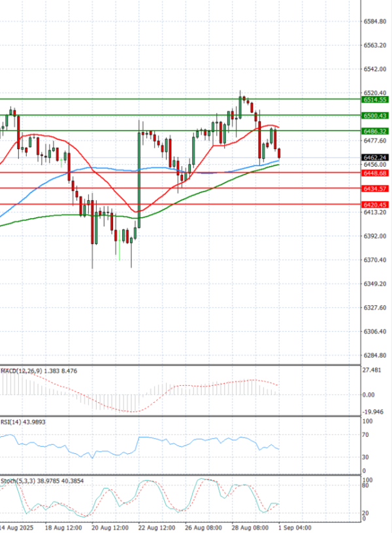The width and height of the screenshot is (392, 533).
Task: Click the MACD scale value -19.946
Action: pos(373,412)
